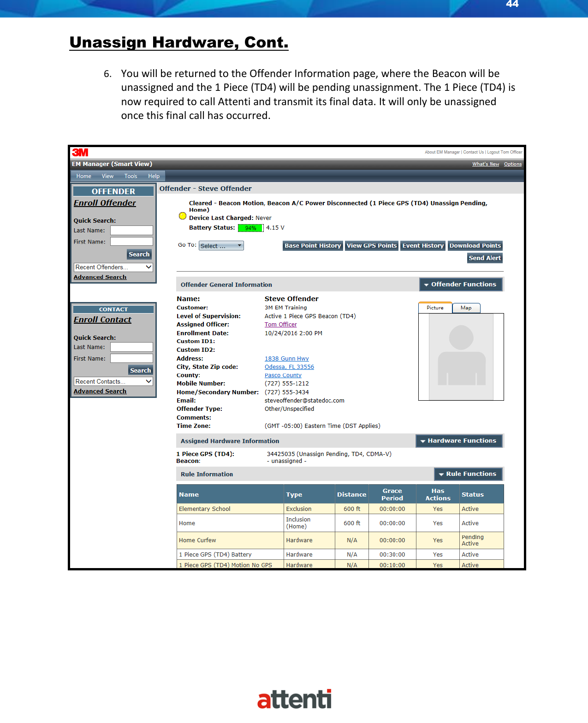Screen dimensions: 588x723
Task: Click the Has Actions column header
Action: [438, 494]
